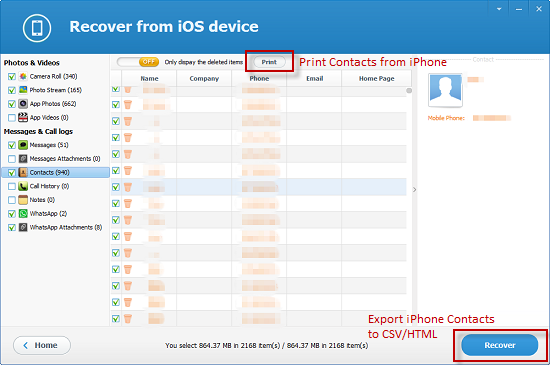Uncheck the Photo Stream (165) checkbox

point(12,90)
